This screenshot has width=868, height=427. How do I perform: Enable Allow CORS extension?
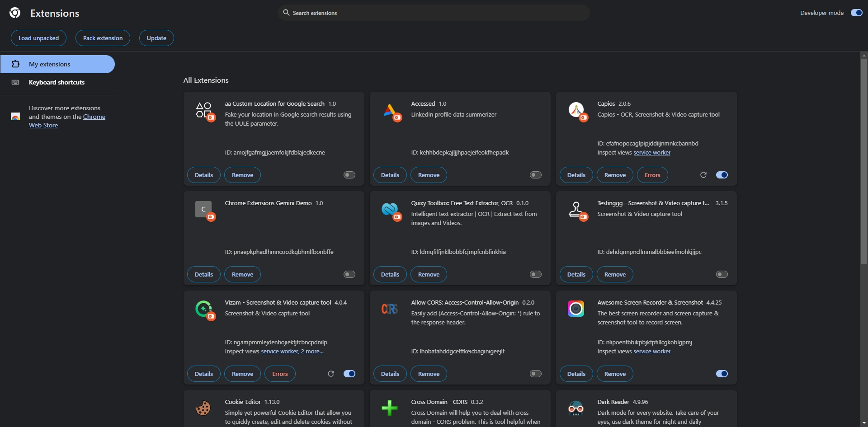click(536, 374)
